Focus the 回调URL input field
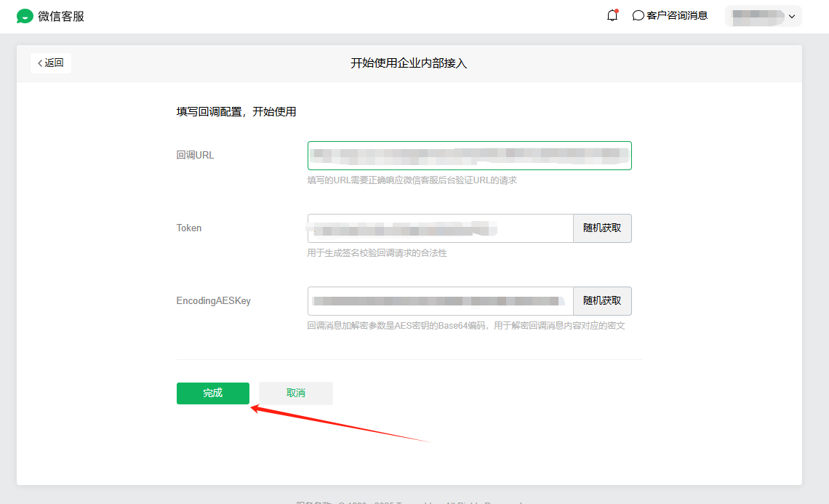829x504 pixels. (469, 156)
